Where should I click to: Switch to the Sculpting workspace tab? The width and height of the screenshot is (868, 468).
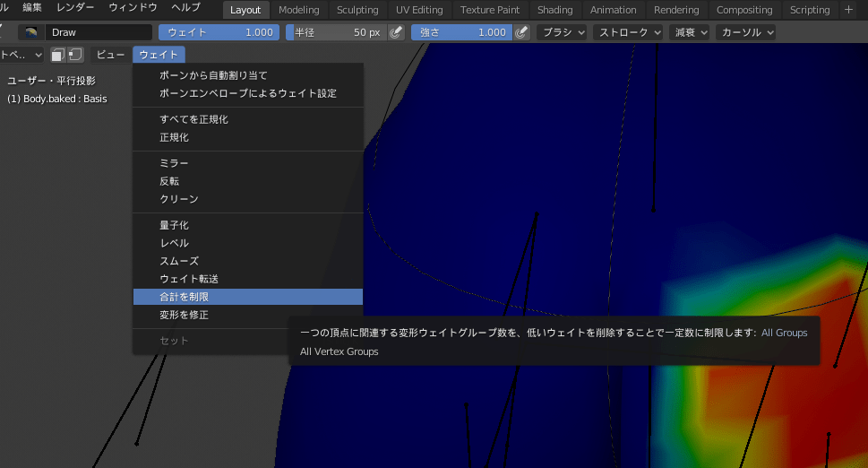(x=357, y=10)
